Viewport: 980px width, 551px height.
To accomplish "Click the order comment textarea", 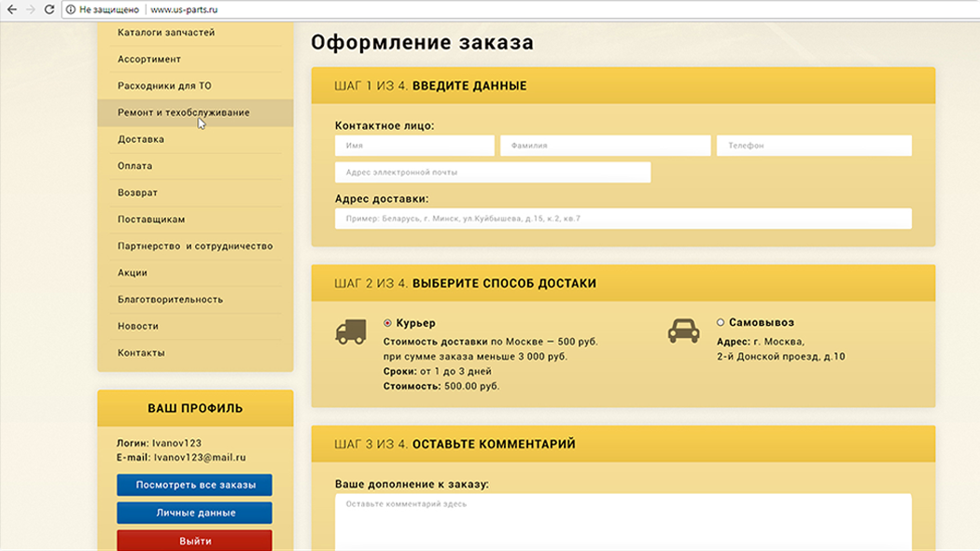I will (623, 522).
